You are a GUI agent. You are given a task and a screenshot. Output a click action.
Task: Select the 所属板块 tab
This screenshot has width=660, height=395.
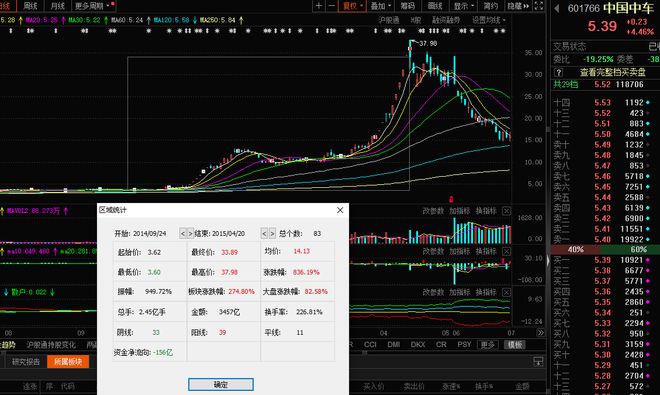click(68, 362)
